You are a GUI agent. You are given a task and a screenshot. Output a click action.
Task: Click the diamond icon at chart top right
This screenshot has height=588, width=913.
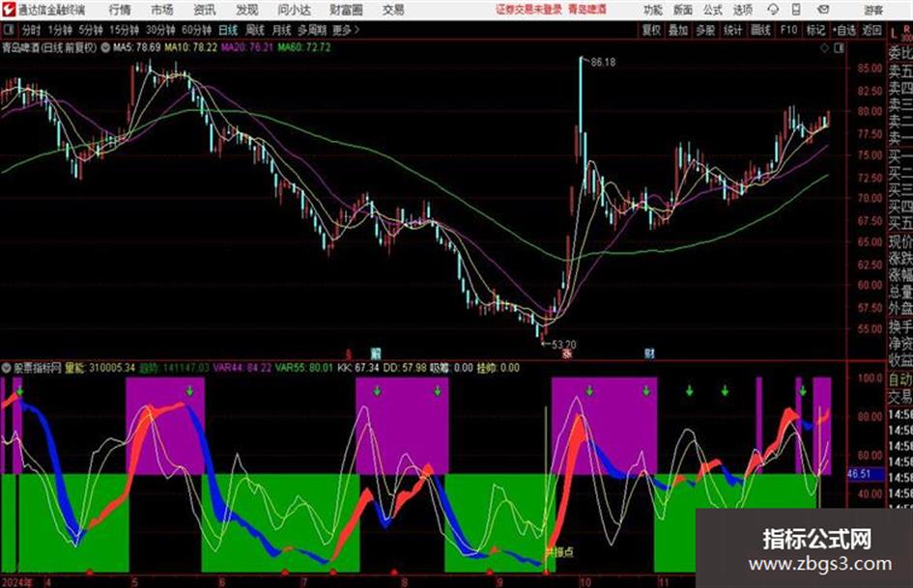pyautogui.click(x=824, y=48)
